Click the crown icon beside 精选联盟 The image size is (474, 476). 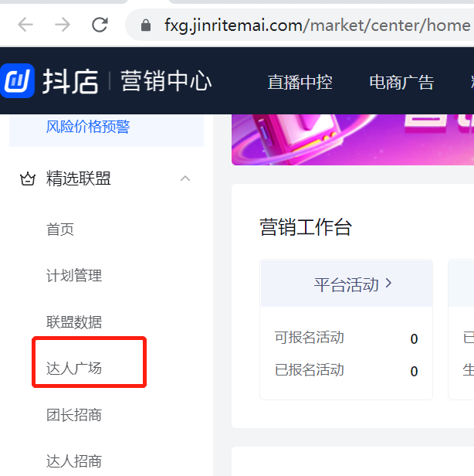pos(28,178)
